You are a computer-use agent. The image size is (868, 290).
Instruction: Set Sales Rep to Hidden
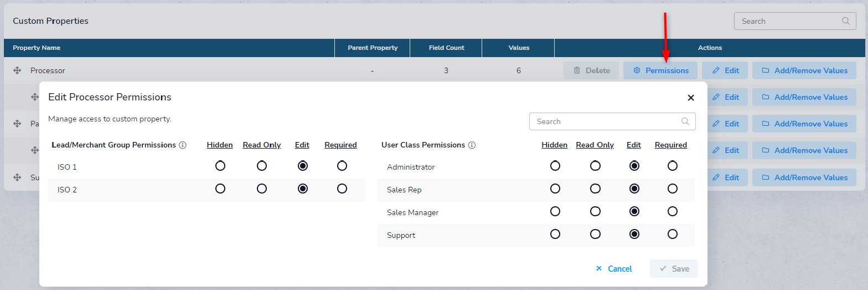click(x=555, y=189)
